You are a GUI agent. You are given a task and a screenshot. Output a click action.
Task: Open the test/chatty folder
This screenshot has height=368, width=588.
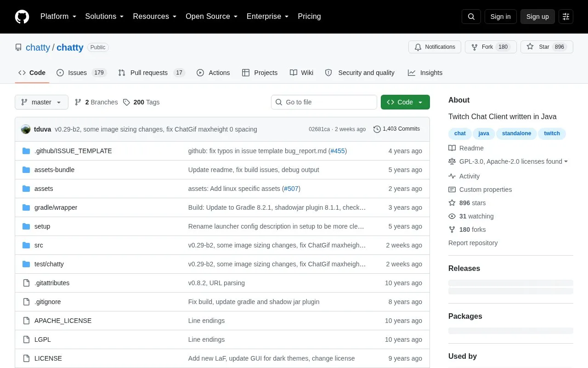tap(49, 264)
